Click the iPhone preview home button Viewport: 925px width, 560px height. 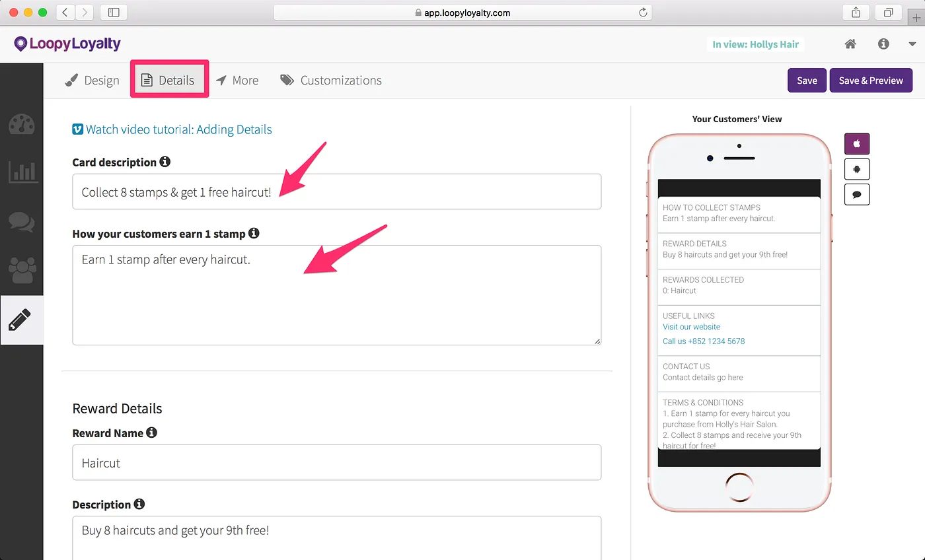(739, 487)
